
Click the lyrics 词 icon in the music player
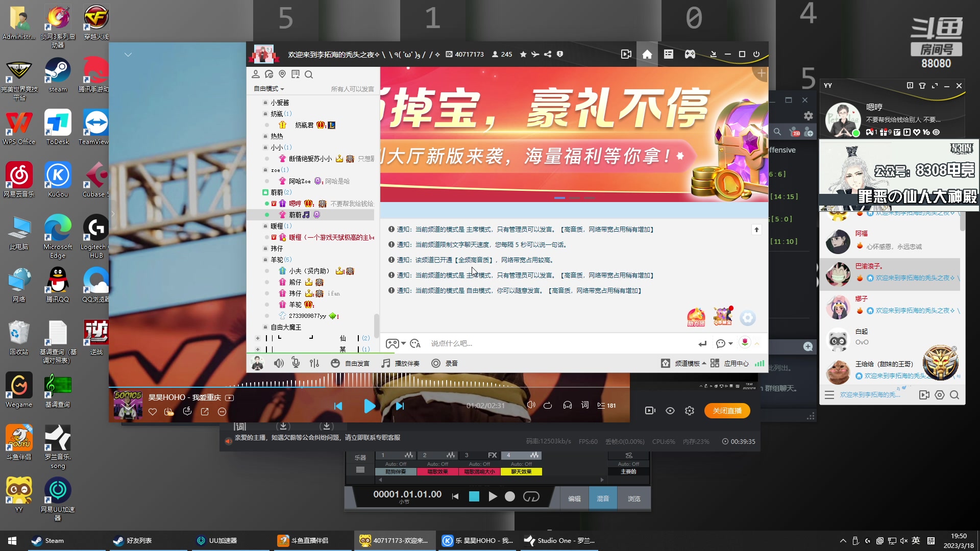point(584,405)
